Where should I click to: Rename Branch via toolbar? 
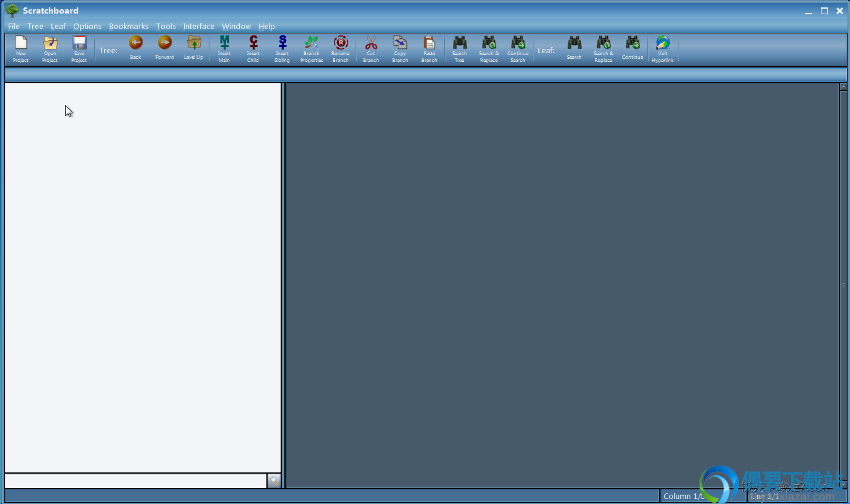point(341,50)
